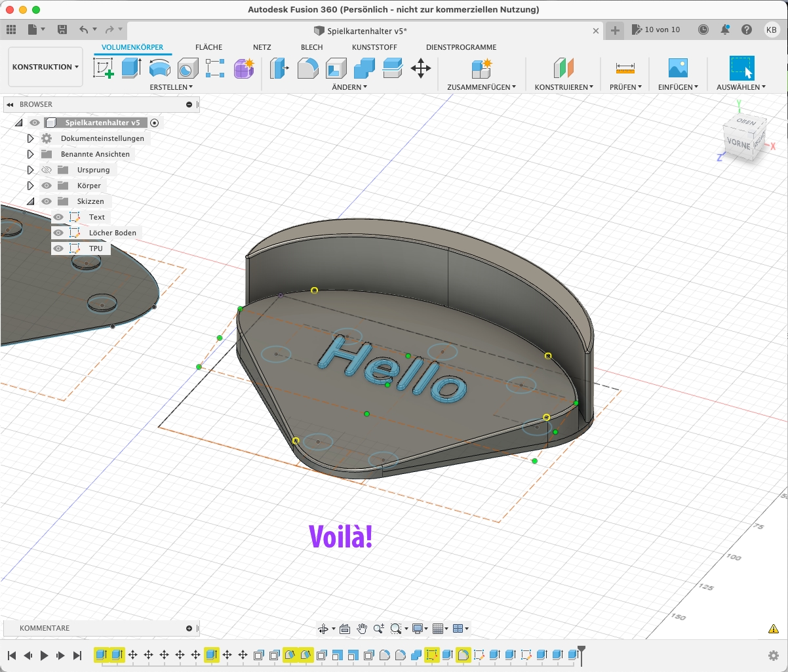Open the DIENSTPROGRAMME tab
Screen dimensions: 788x672
tap(461, 47)
